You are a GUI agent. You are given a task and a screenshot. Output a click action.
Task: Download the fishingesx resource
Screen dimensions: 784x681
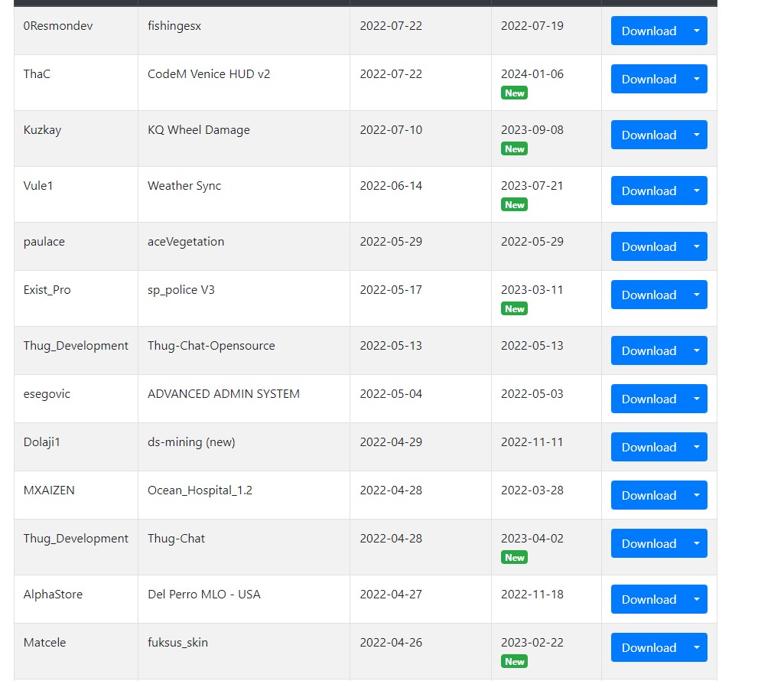pyautogui.click(x=649, y=31)
